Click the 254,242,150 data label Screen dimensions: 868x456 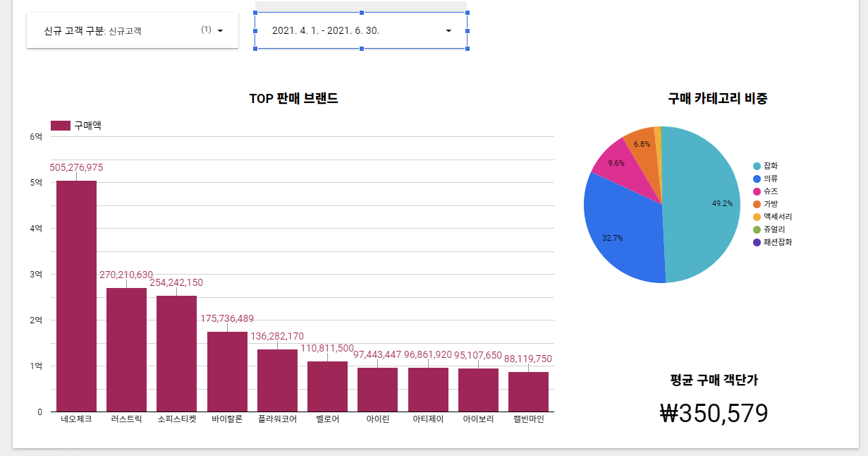point(176,282)
